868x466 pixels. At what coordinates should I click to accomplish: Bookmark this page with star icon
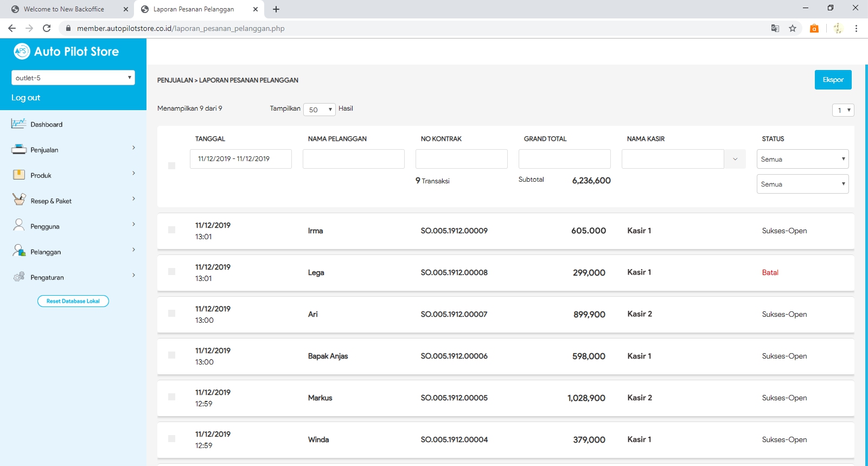click(793, 28)
